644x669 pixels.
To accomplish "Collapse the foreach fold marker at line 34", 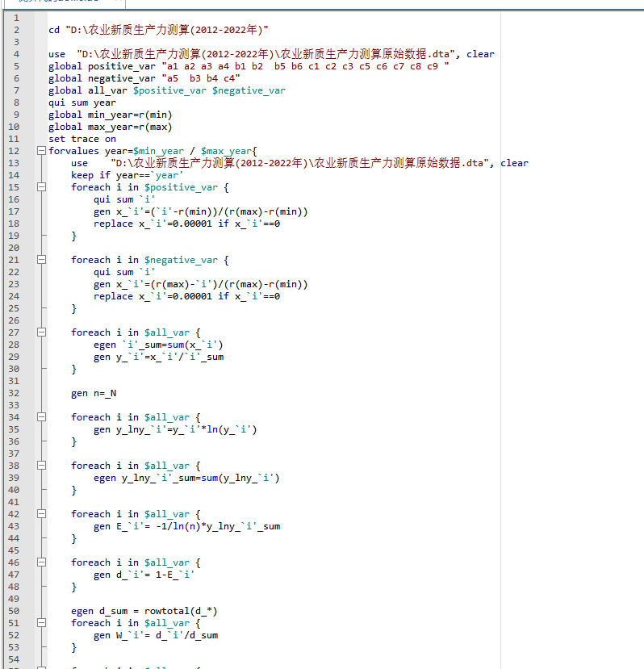I will 41,417.
